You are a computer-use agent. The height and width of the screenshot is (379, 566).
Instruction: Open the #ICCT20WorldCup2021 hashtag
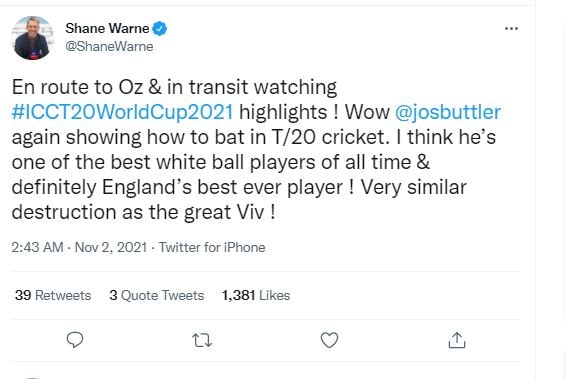(x=122, y=112)
